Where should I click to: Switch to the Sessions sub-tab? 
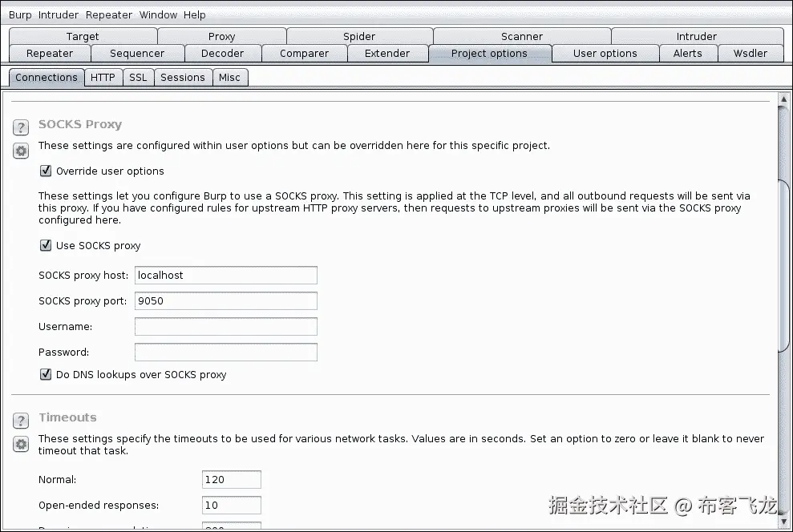(183, 77)
